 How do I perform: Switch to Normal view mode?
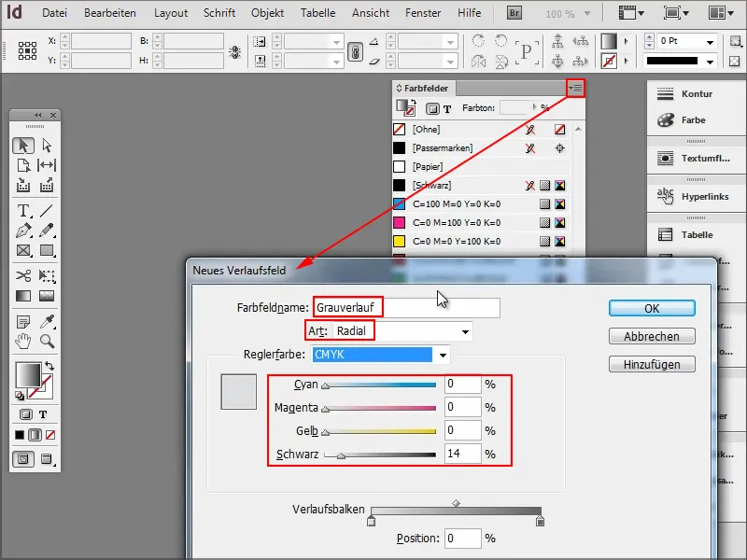(22, 459)
